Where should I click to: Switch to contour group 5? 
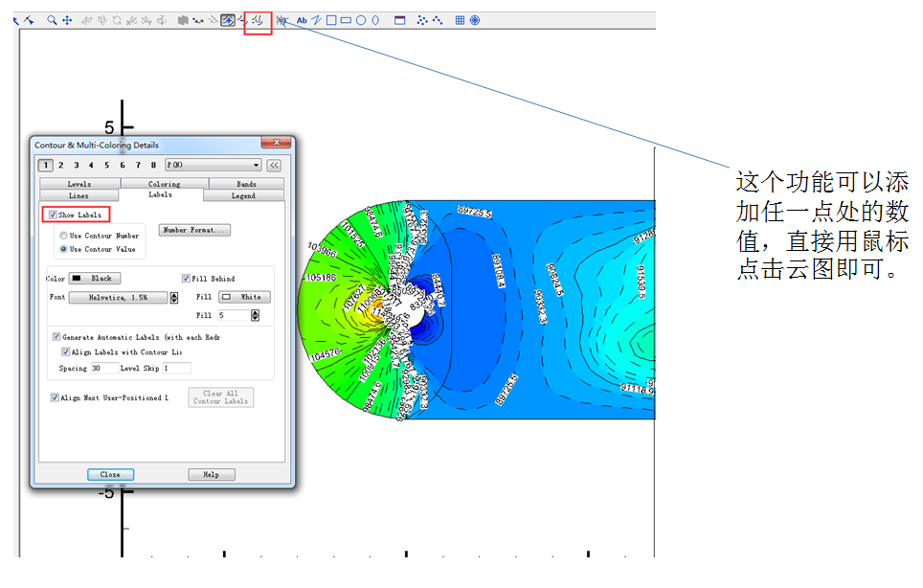pyautogui.click(x=106, y=166)
